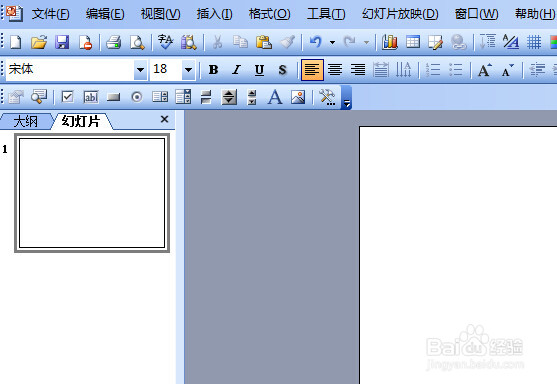Open More Controls hammer icon
This screenshot has width=557, height=384.
click(x=327, y=97)
